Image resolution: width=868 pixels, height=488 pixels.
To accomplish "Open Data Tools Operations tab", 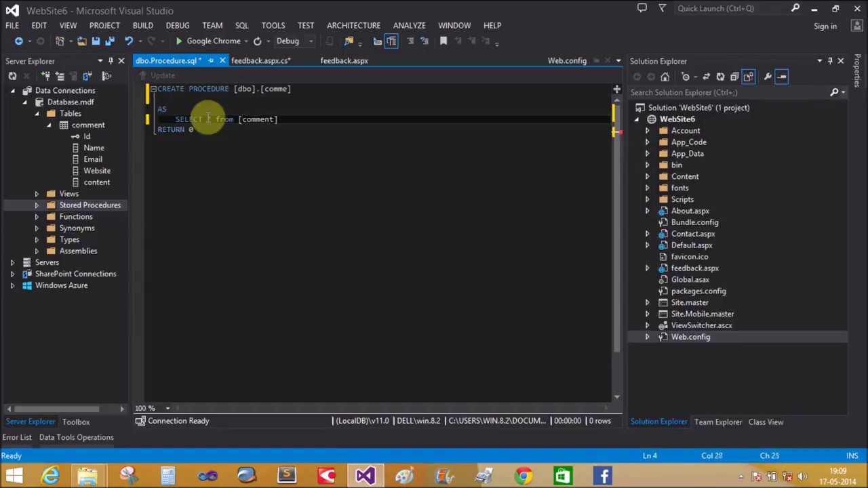I will [76, 437].
